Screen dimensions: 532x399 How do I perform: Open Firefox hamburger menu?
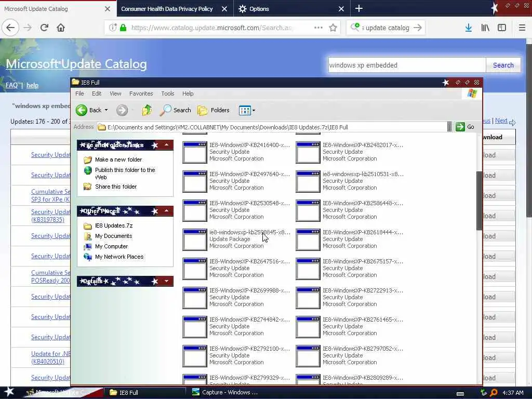click(x=522, y=28)
